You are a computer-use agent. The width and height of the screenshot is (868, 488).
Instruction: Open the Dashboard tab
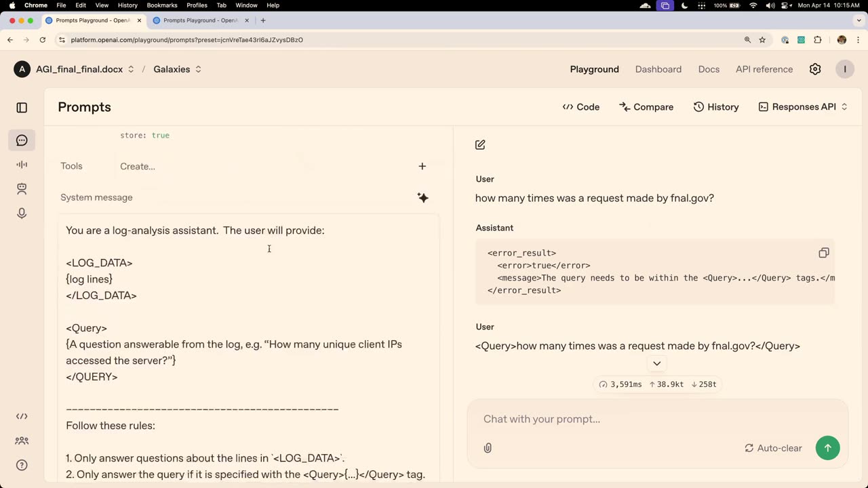(x=658, y=69)
